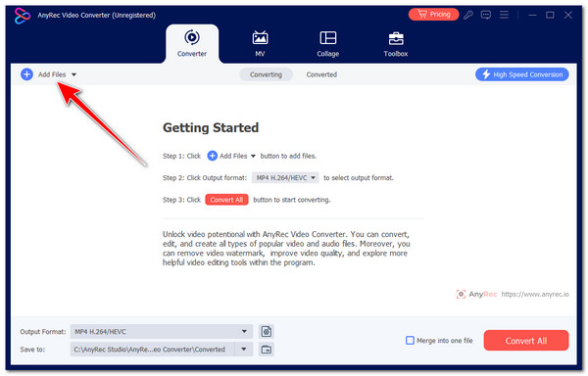Click Add Files plus icon in Step 1
Screen dimensions: 588x376
coord(213,156)
